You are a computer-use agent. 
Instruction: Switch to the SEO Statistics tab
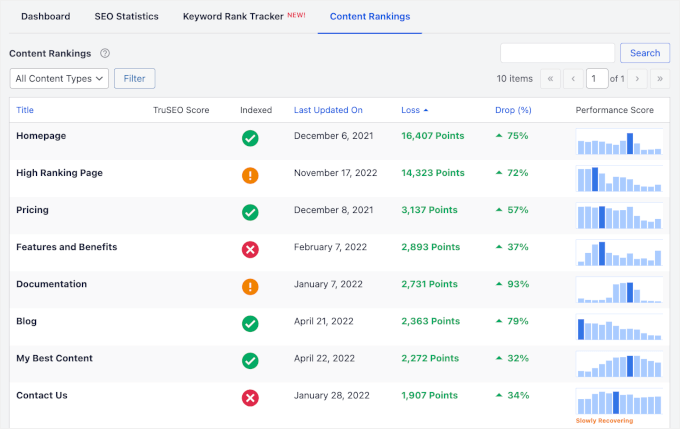point(126,17)
